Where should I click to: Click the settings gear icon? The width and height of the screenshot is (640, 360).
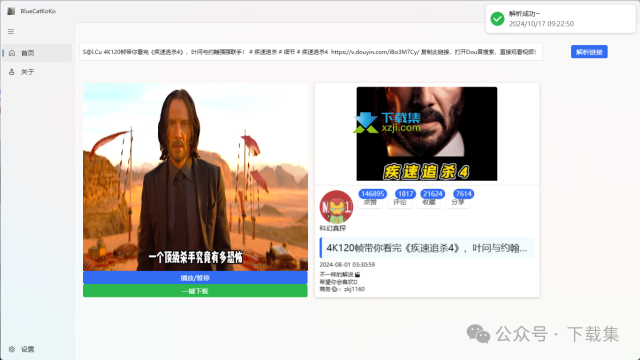[12, 349]
